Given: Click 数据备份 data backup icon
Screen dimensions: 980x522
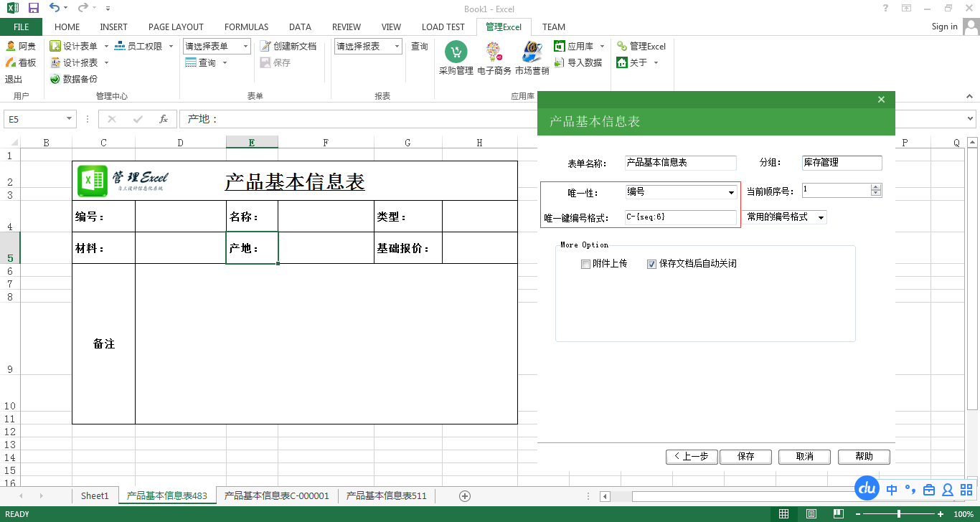Looking at the screenshot, I should tap(55, 79).
